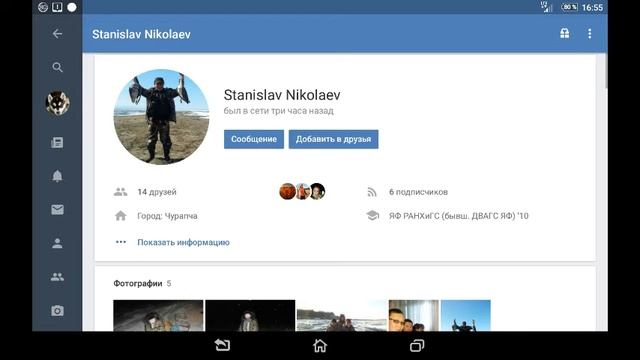The image size is (640, 360).
Task: Open the first photo thumbnail
Action: [158, 316]
